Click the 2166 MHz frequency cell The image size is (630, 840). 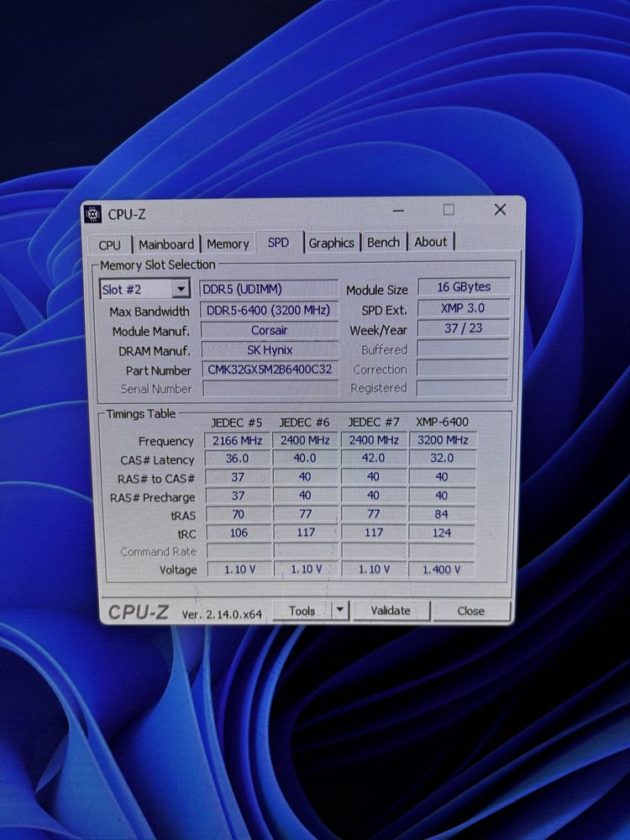click(x=238, y=441)
